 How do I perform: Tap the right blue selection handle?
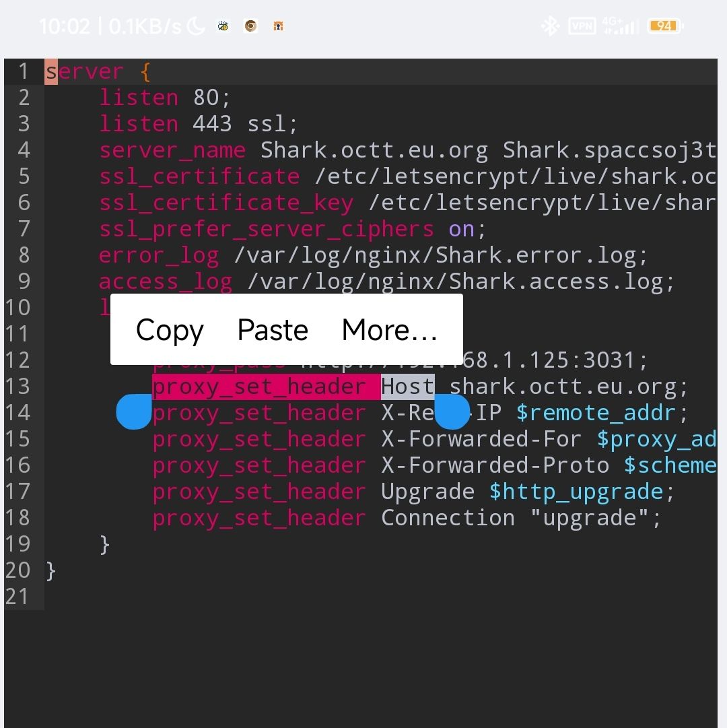[x=452, y=412]
